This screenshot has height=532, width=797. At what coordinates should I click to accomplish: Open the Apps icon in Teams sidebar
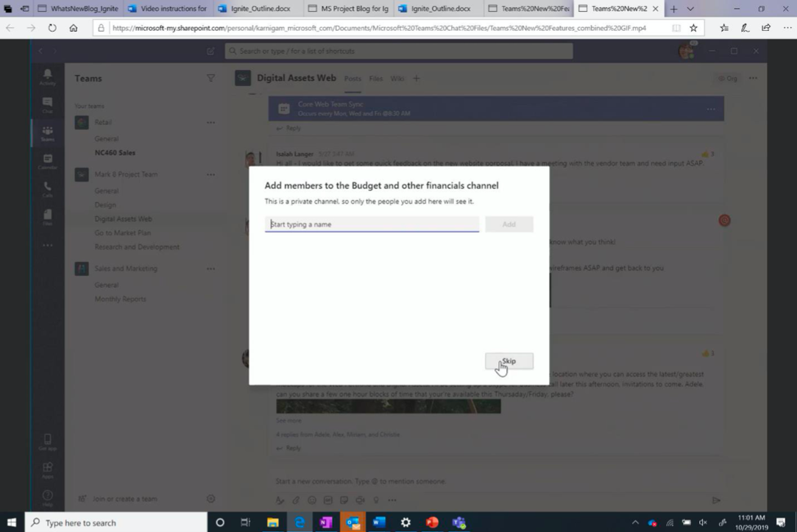47,470
